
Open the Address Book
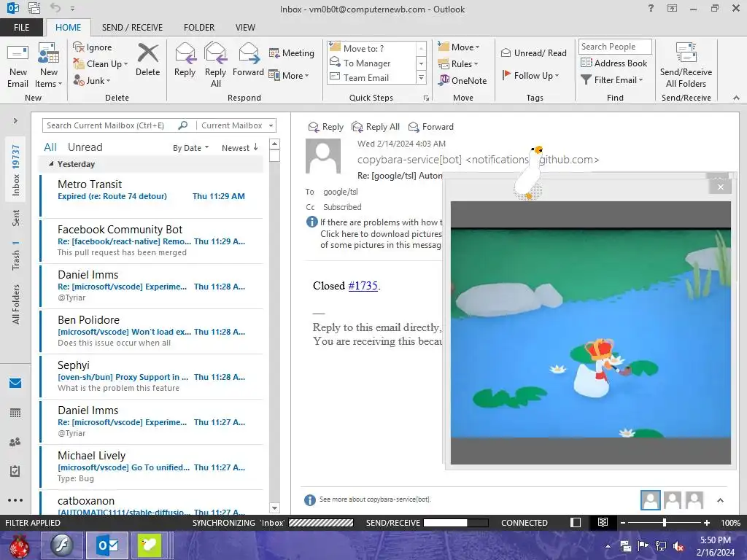614,63
